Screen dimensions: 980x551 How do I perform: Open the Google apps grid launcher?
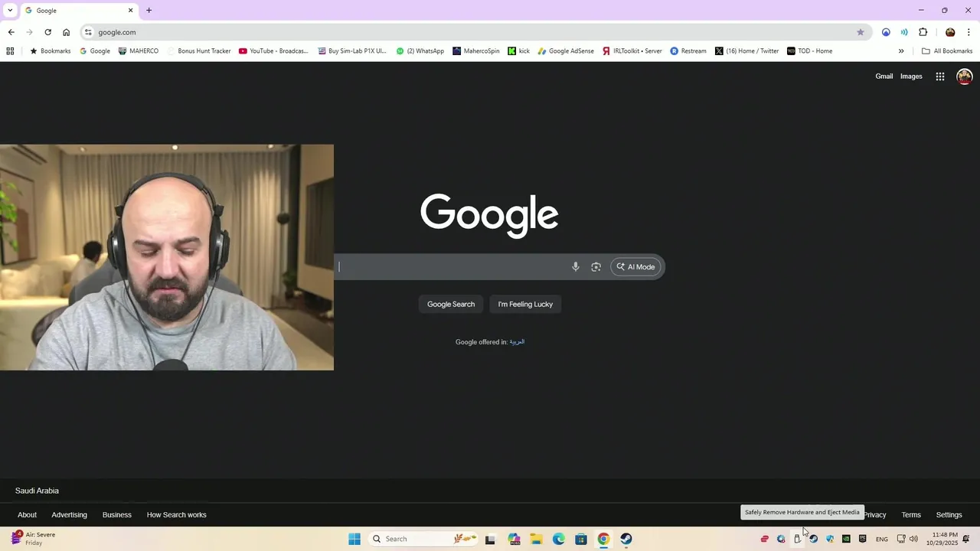(x=939, y=77)
